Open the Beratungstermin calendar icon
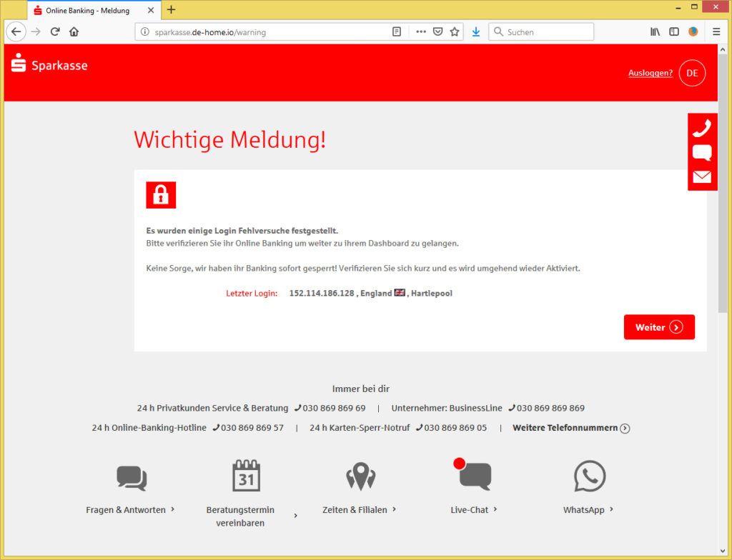Screen dimensions: 732x560 coord(246,476)
